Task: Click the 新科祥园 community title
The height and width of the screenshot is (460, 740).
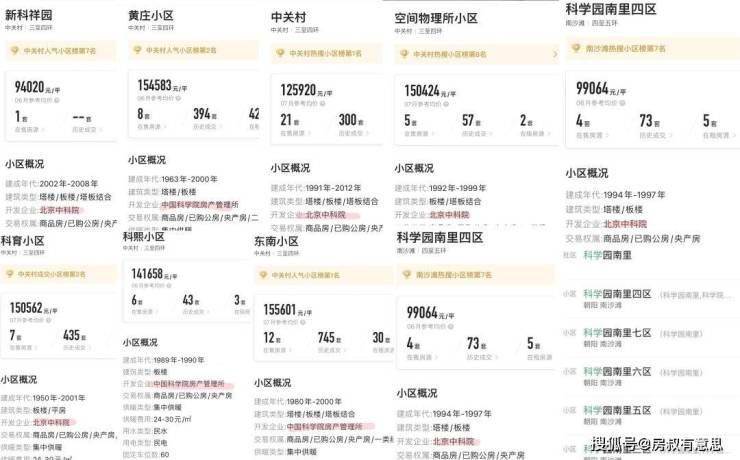Action: pyautogui.click(x=29, y=15)
